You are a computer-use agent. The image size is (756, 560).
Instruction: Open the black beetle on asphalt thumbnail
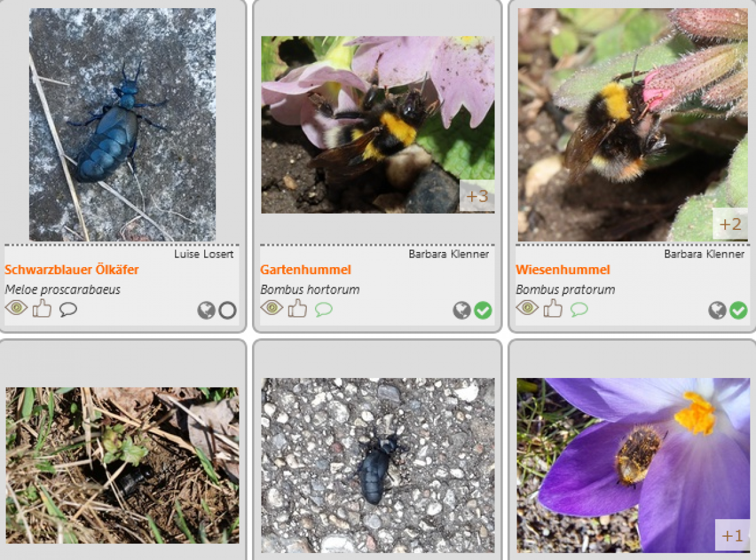(378, 465)
